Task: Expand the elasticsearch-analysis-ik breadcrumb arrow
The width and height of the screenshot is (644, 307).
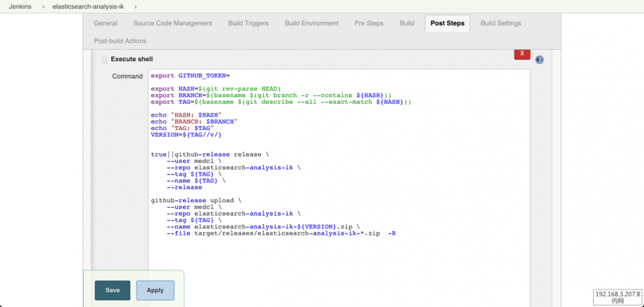Action: (x=136, y=7)
